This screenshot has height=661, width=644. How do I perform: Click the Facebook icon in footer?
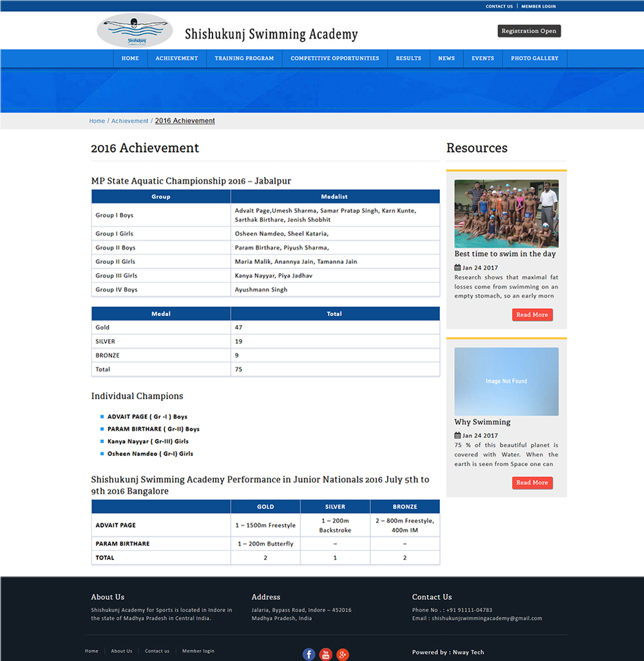point(309,654)
